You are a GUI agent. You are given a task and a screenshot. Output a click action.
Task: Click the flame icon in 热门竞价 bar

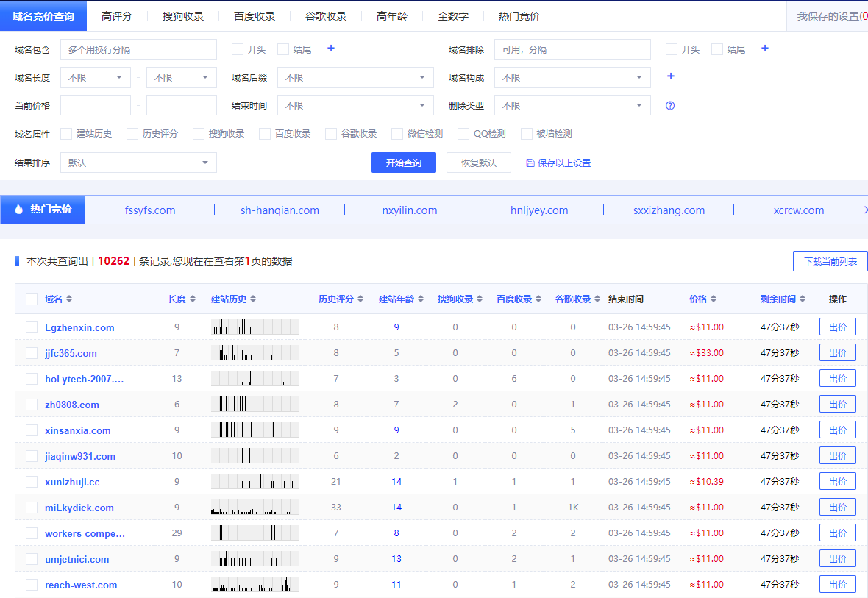(19, 210)
